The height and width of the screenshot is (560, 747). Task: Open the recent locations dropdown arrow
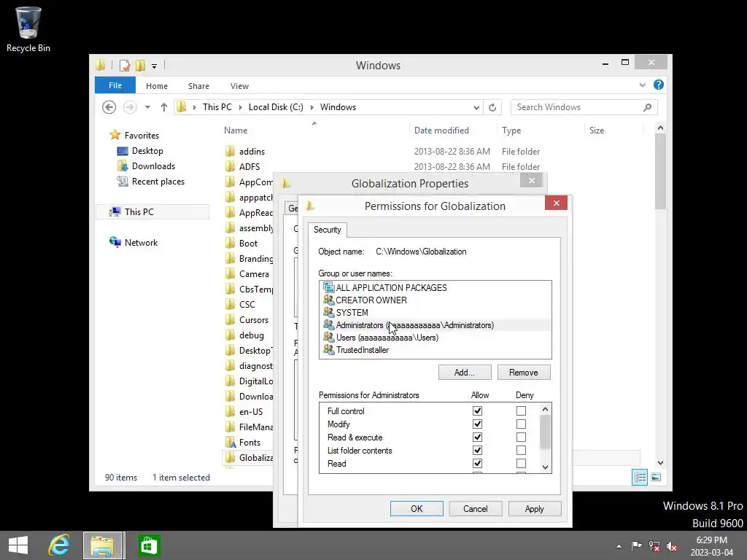(147, 107)
